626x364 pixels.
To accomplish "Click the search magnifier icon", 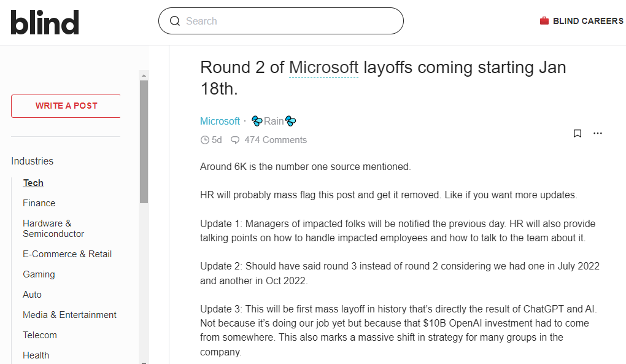I will click(175, 21).
